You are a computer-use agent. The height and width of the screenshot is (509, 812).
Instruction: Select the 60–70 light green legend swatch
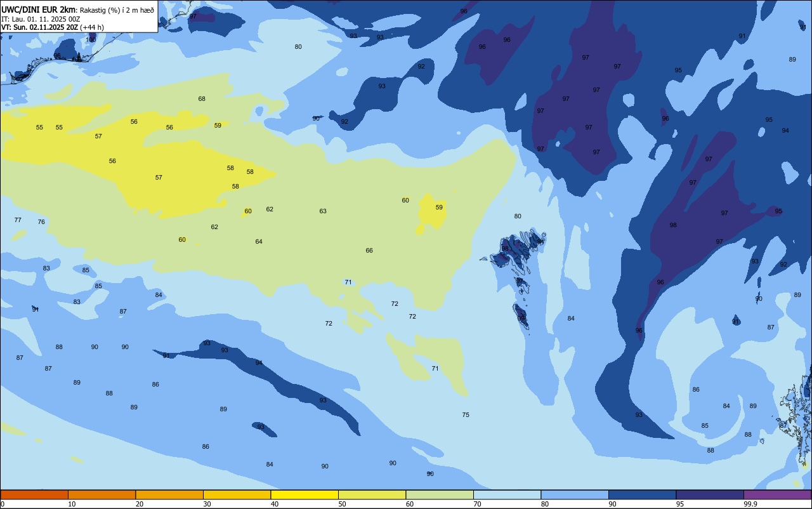click(440, 494)
